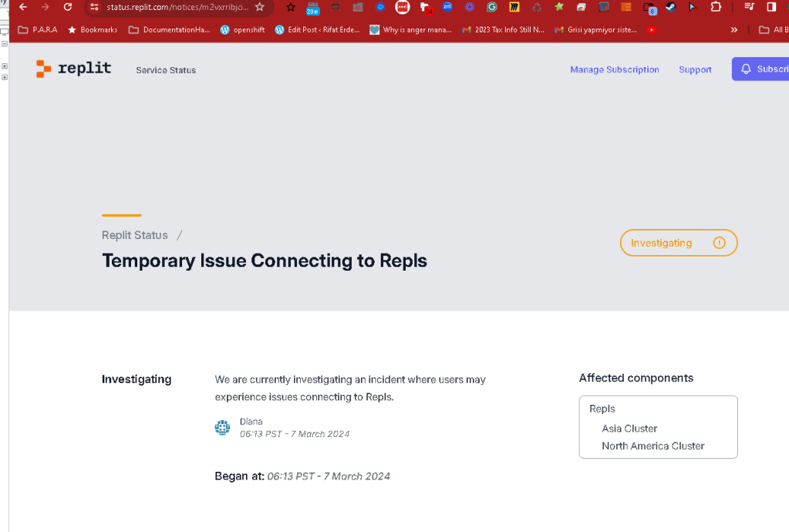Open the 2023 Tax Info Gmail bookmark
This screenshot has width=789, height=532.
coord(503,29)
